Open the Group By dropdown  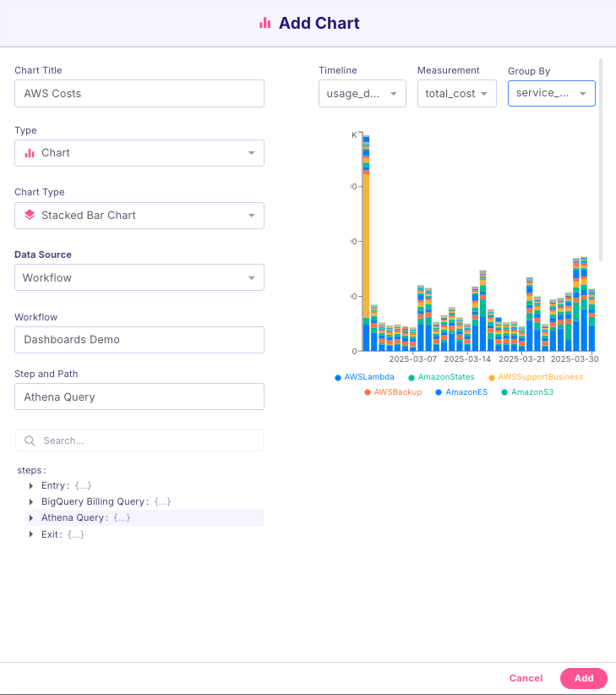tap(551, 93)
